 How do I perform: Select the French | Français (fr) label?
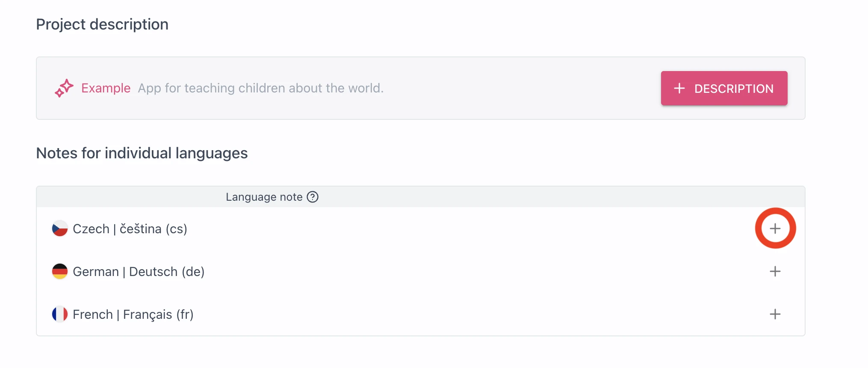coord(133,315)
